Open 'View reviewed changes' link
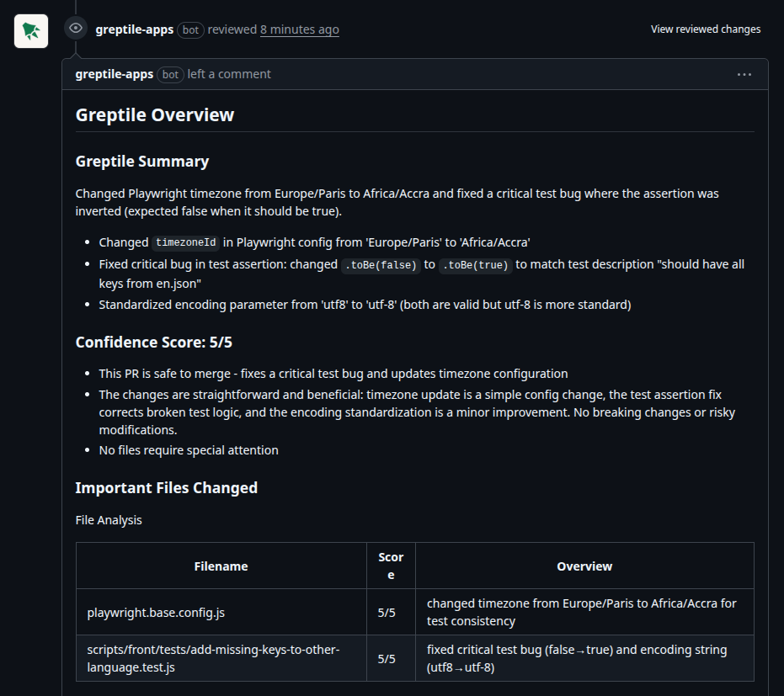784x696 pixels. (706, 29)
